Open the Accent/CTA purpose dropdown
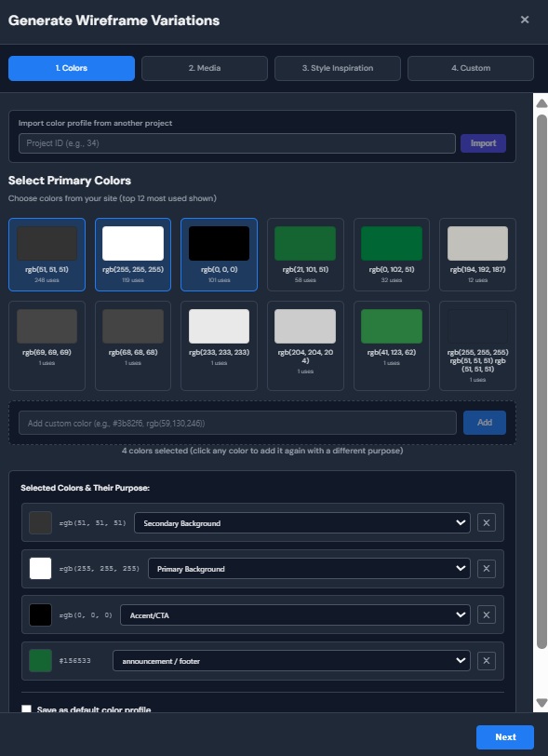548x756 pixels. coord(295,614)
